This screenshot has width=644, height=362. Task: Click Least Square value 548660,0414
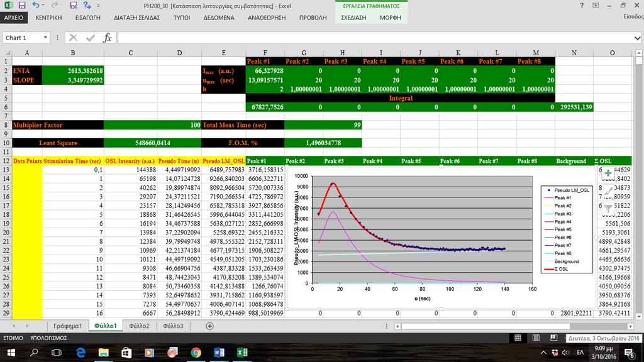[x=152, y=143]
